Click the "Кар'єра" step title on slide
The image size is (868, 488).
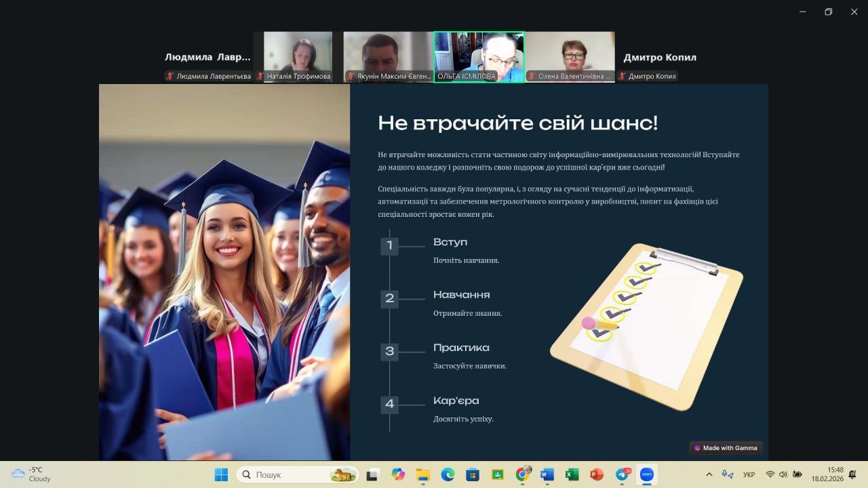456,401
